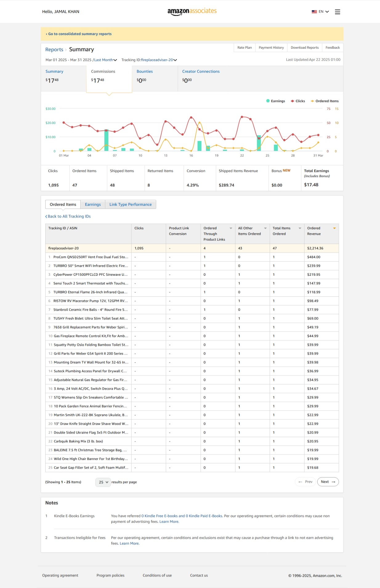Toggle Earnings legend marker in chart
This screenshot has width=380, height=588.
click(x=268, y=101)
